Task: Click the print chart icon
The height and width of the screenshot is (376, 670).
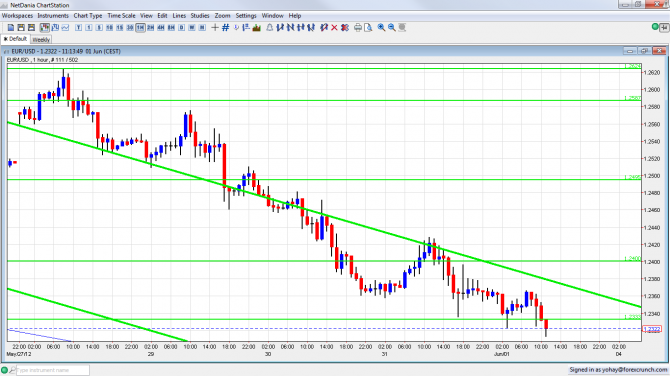Action: (358, 28)
